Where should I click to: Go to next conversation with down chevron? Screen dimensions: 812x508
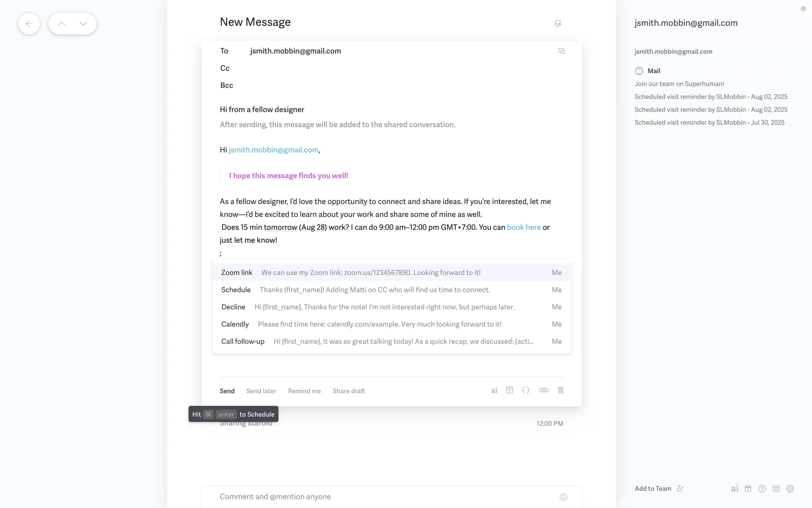[83, 24]
